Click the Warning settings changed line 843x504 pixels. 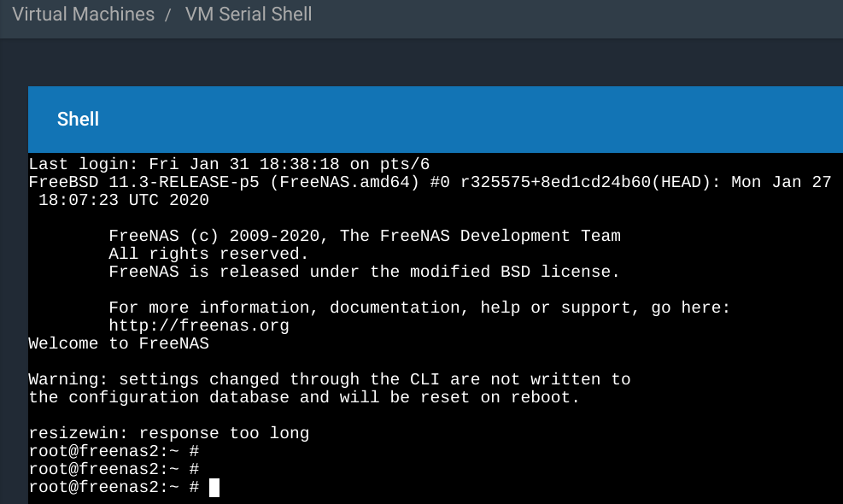click(x=330, y=379)
